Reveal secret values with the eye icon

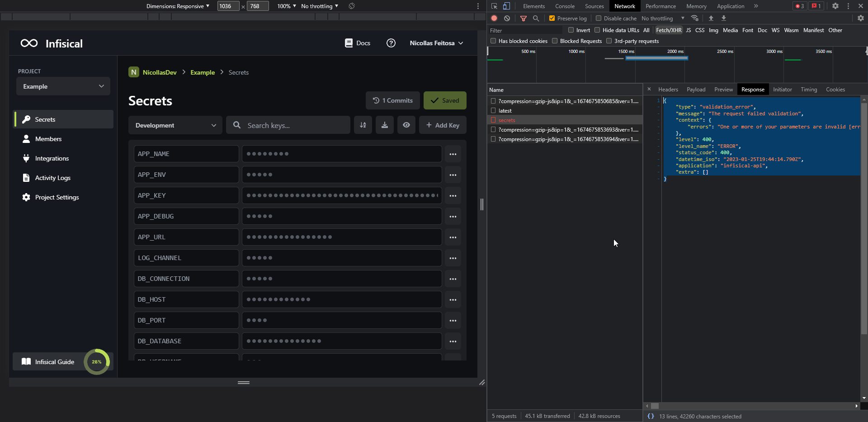(406, 125)
